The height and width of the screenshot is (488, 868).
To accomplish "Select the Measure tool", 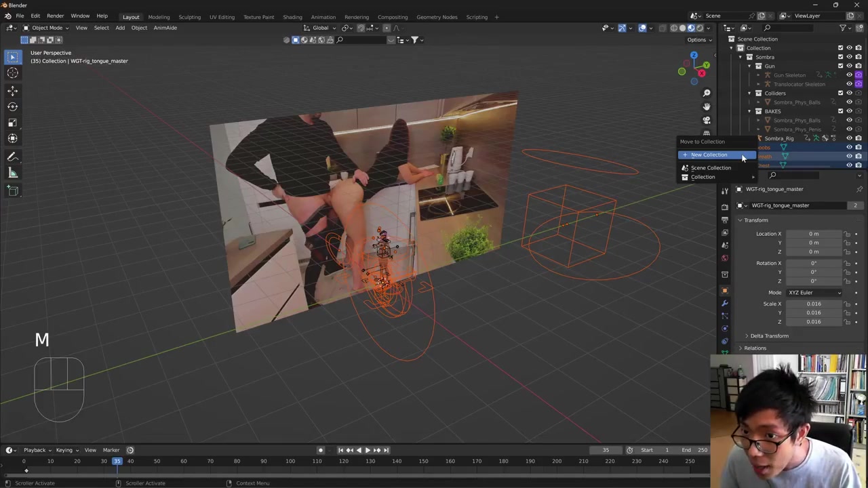I will click(x=12, y=174).
